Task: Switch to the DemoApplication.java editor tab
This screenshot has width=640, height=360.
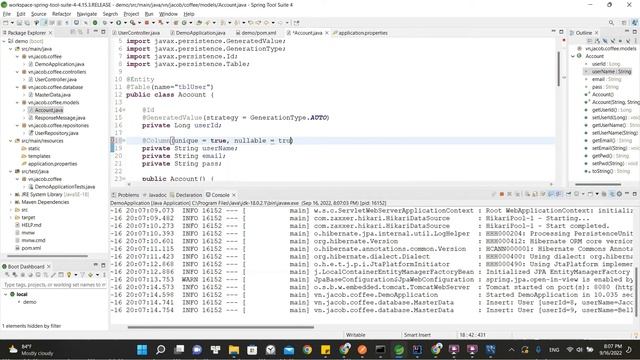Action: tap(198, 33)
